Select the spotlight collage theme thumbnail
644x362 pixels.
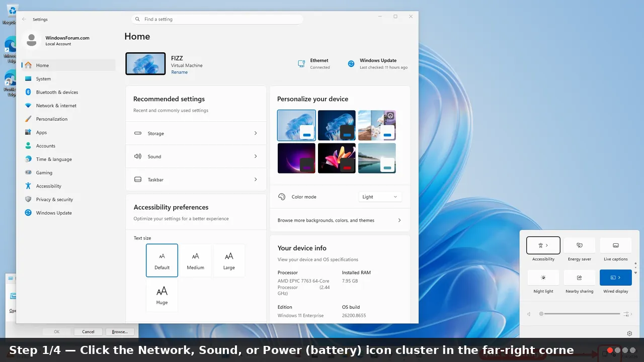377,125
